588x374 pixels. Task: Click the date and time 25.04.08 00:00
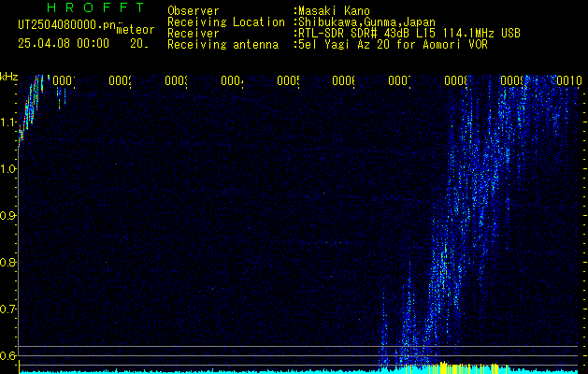64,44
